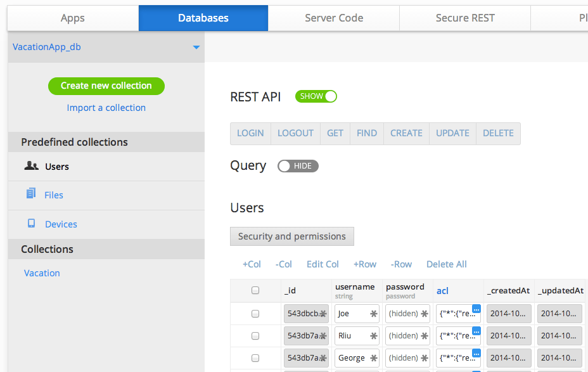
Task: Switch to the Server Code tab
Action: pos(333,18)
